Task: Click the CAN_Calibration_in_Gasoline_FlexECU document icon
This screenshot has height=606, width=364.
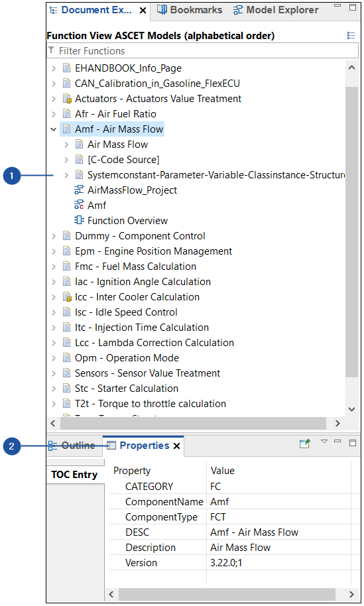Action: point(67,84)
